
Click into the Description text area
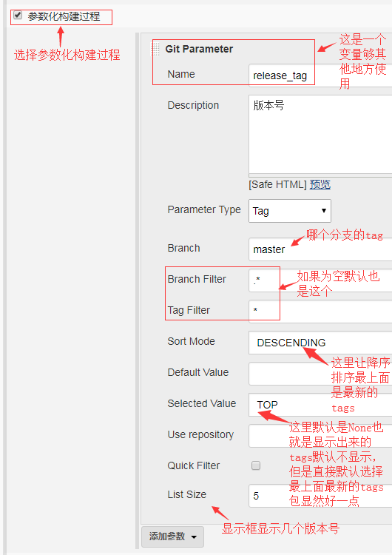click(320, 135)
